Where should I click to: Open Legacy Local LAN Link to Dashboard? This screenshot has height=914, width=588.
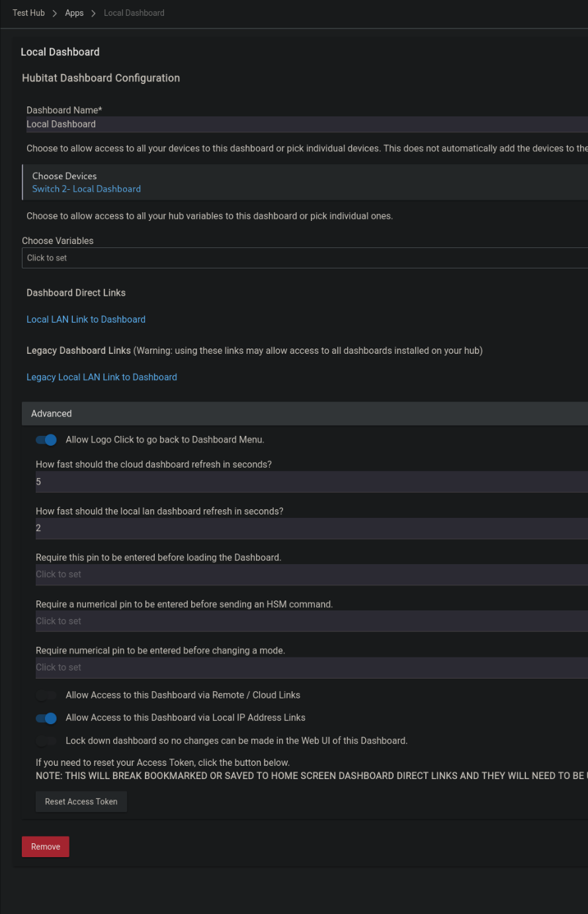point(101,377)
